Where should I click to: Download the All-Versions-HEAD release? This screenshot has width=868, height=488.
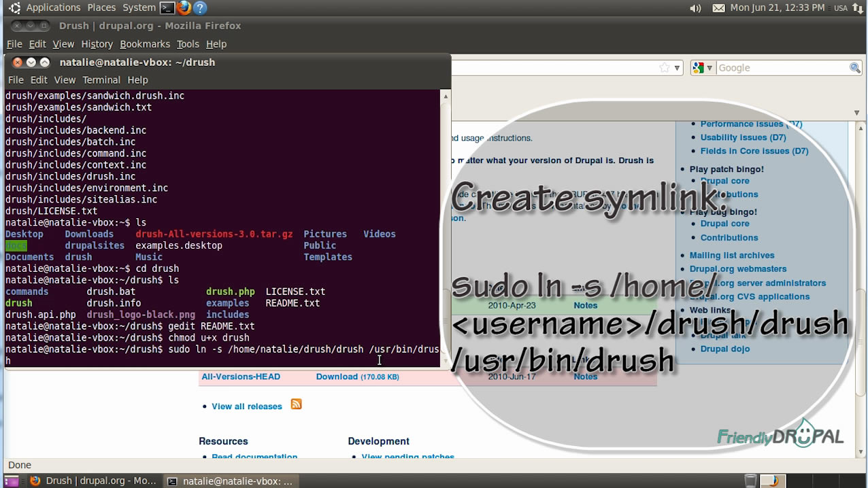tap(337, 377)
